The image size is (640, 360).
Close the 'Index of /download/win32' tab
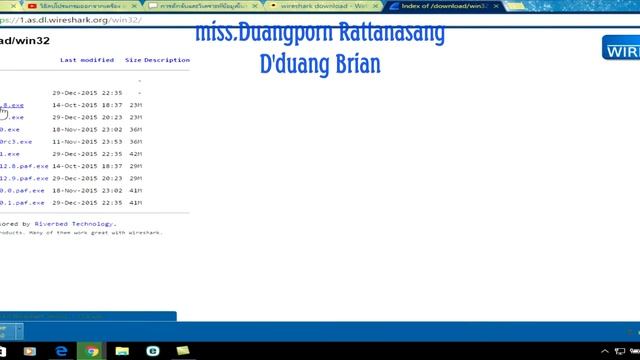coord(496,6)
